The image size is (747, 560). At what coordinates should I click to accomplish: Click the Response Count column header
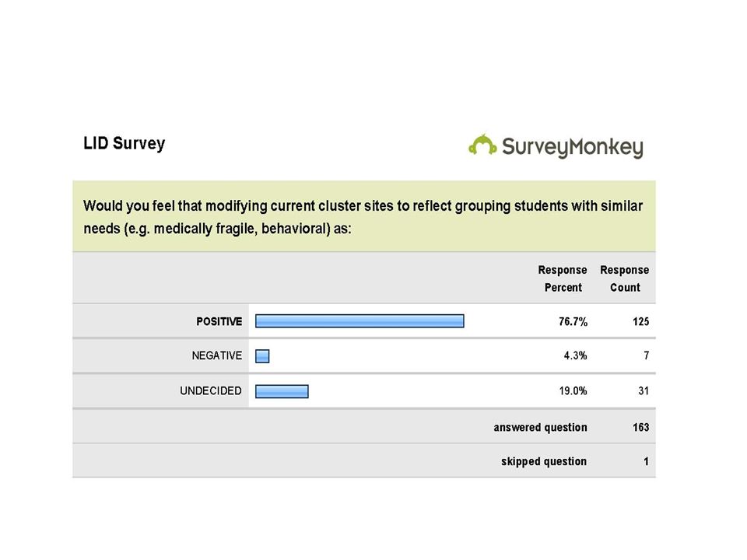click(625, 278)
